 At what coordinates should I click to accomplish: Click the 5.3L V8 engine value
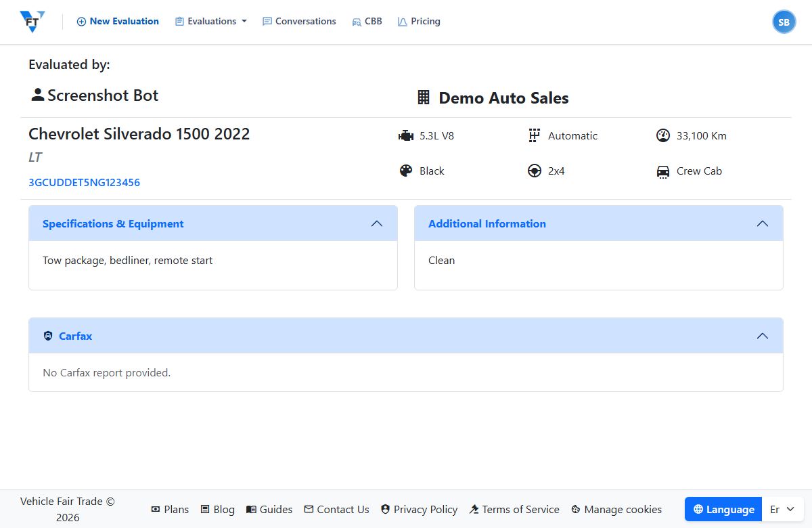pos(436,136)
